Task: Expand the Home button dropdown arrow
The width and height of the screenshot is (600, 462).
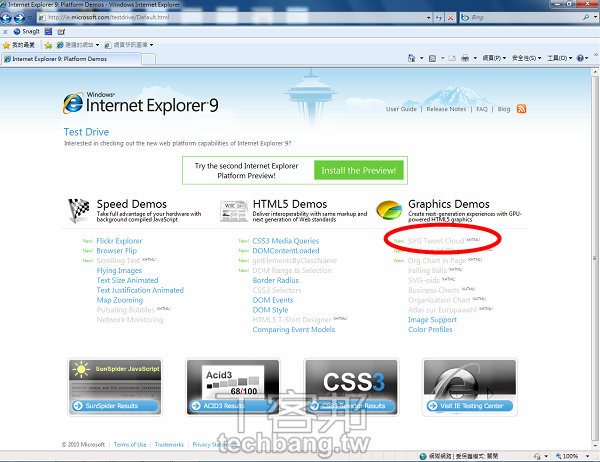Action: click(x=421, y=58)
